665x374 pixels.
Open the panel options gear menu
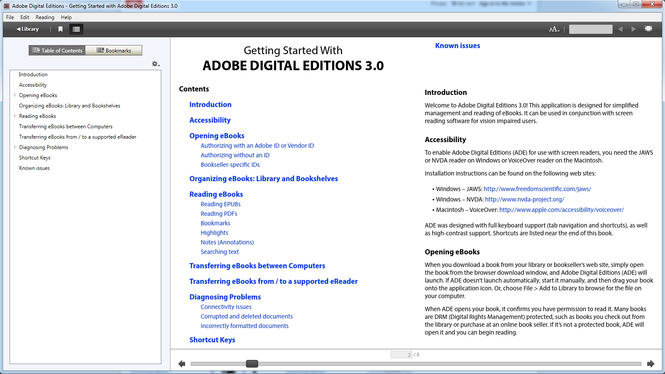click(156, 64)
